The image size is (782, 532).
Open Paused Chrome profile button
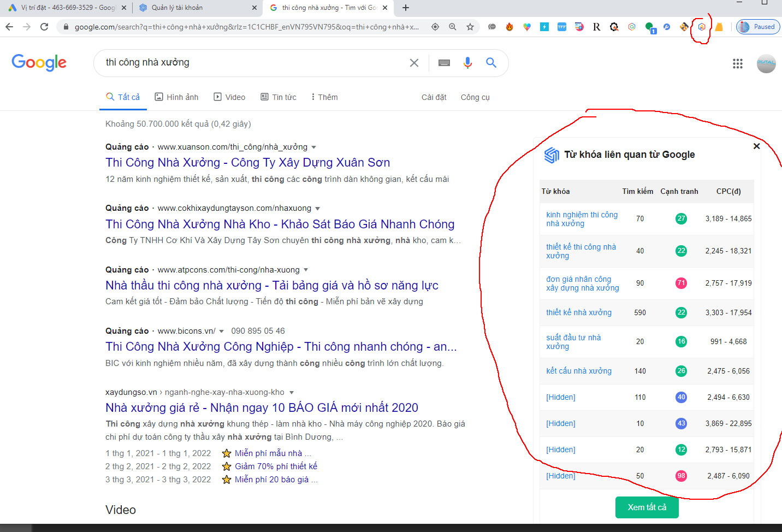(x=758, y=27)
